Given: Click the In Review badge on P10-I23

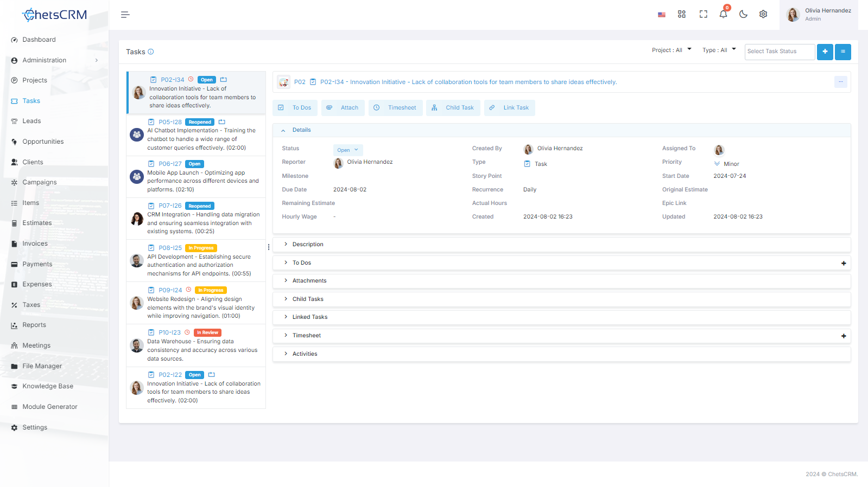Looking at the screenshot, I should 207,332.
